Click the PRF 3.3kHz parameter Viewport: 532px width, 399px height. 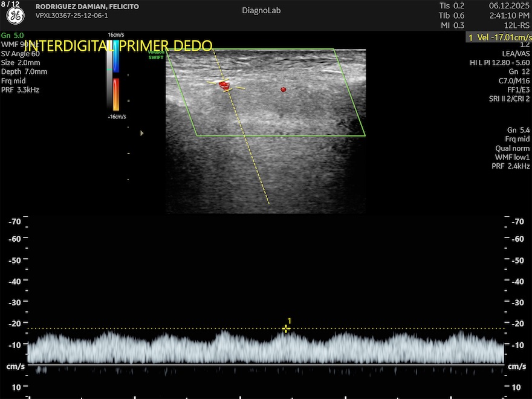click(x=21, y=89)
